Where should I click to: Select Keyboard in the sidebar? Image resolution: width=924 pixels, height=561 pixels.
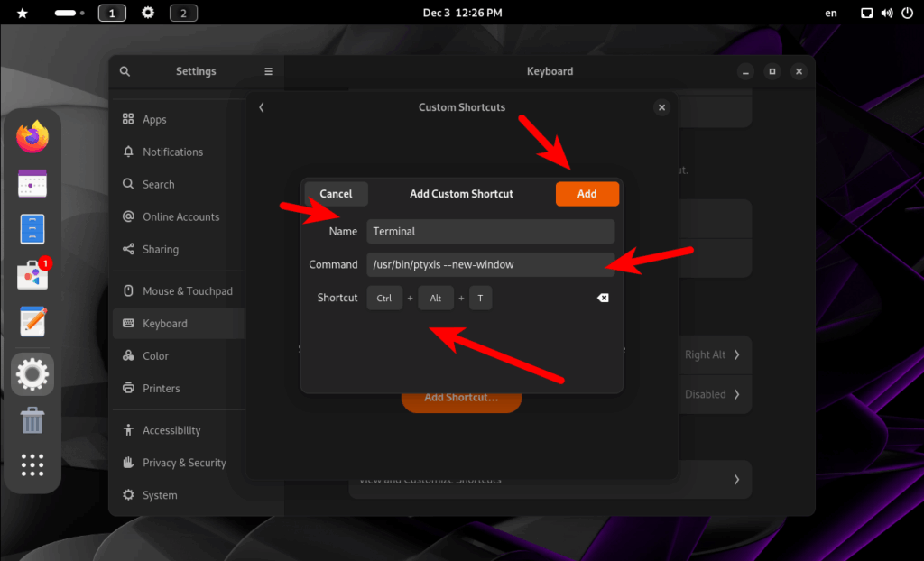pyautogui.click(x=180, y=324)
